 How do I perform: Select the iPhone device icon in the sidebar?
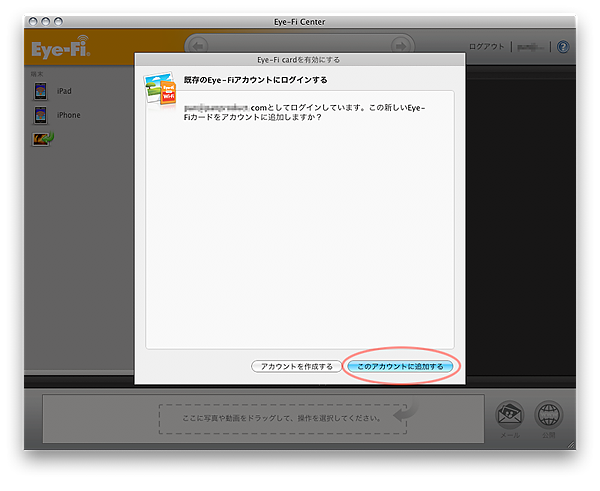coord(41,115)
